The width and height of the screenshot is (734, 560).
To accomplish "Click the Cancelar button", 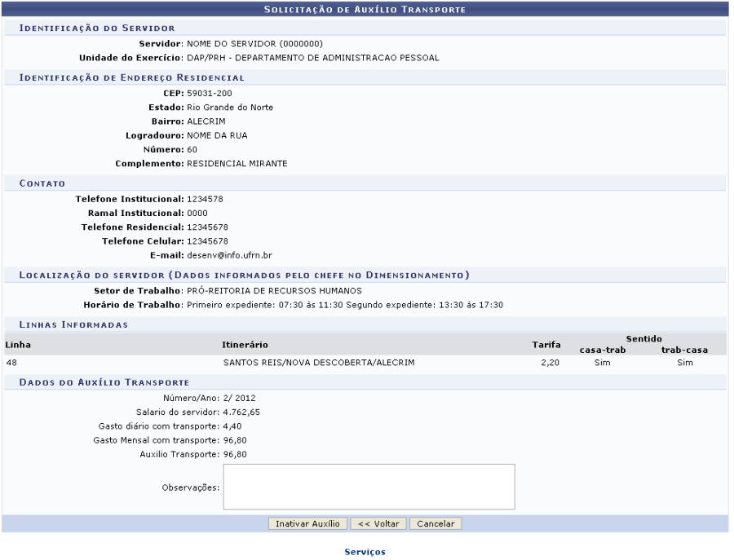I will (436, 523).
